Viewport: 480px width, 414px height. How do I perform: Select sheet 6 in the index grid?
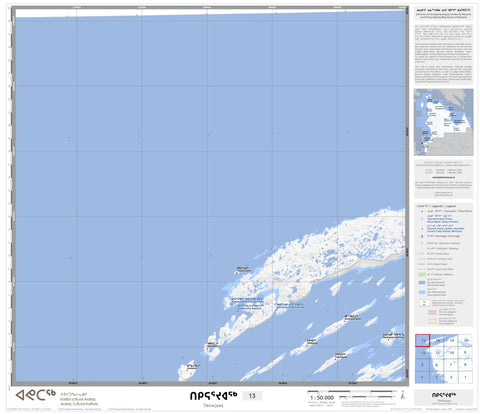437,365
